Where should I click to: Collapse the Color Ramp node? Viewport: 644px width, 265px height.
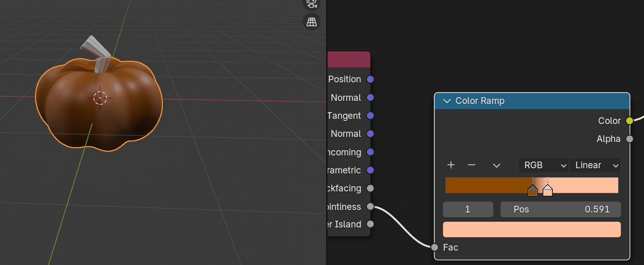pos(447,101)
